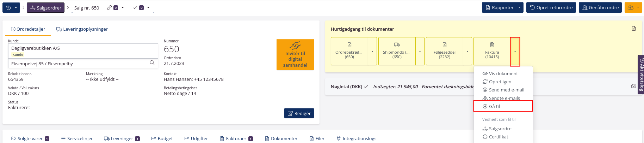Open the Budget tab
Screen dimensions: 644x143
162,138
